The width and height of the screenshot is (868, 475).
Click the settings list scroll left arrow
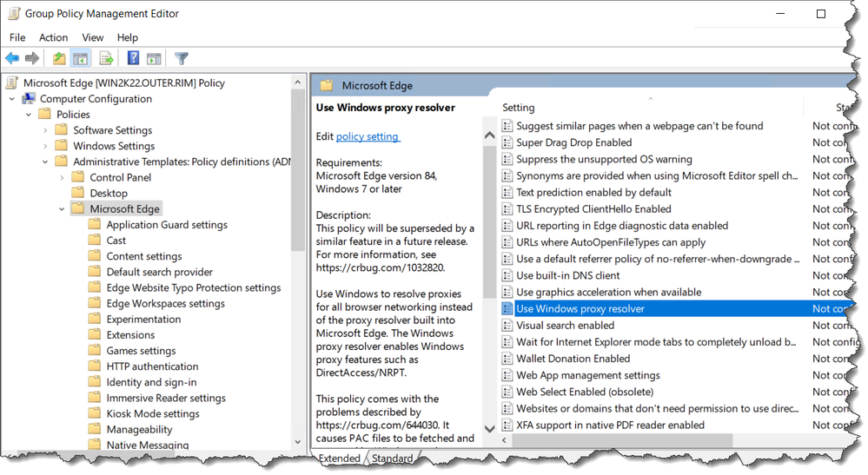point(504,440)
